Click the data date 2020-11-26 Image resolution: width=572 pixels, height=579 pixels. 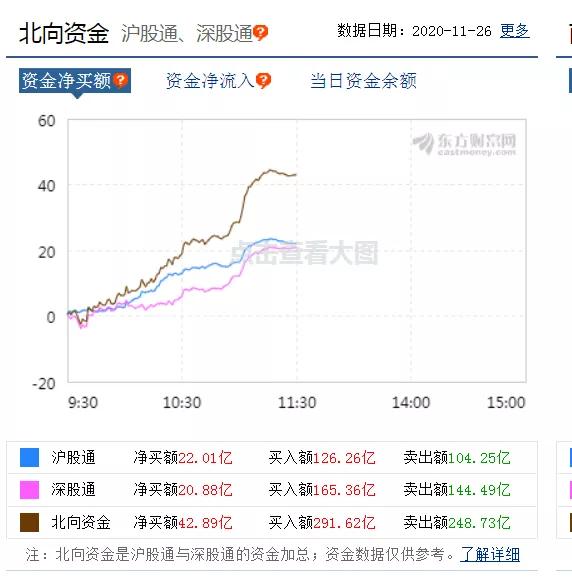[x=452, y=31]
